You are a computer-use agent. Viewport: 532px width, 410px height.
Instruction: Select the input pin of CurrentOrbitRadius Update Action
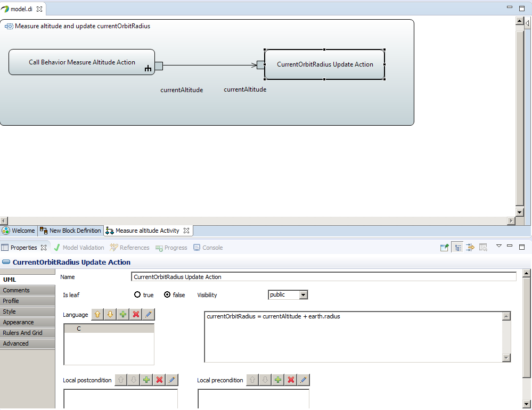(260, 65)
